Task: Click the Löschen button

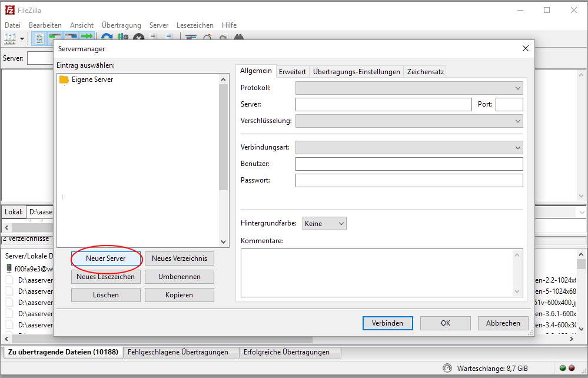Action: pyautogui.click(x=106, y=295)
